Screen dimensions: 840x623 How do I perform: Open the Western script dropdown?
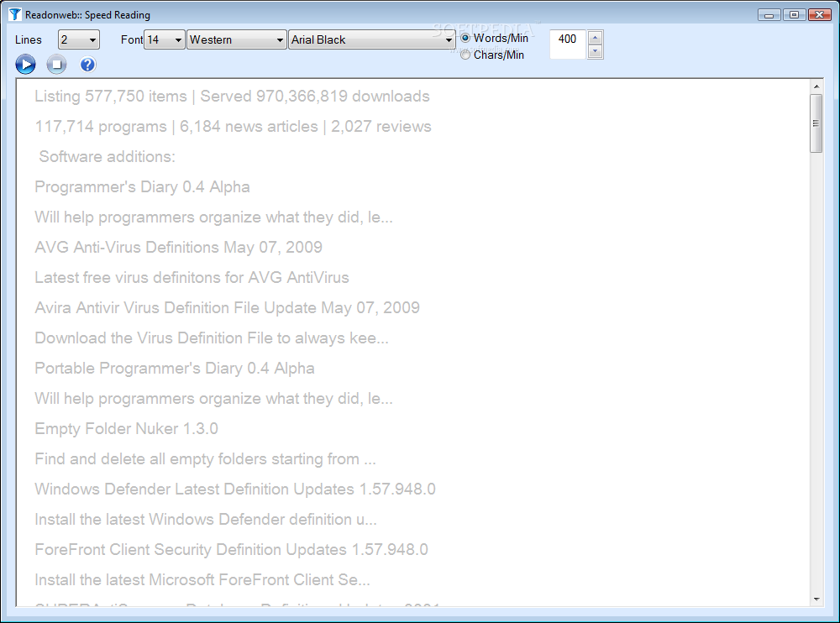236,39
